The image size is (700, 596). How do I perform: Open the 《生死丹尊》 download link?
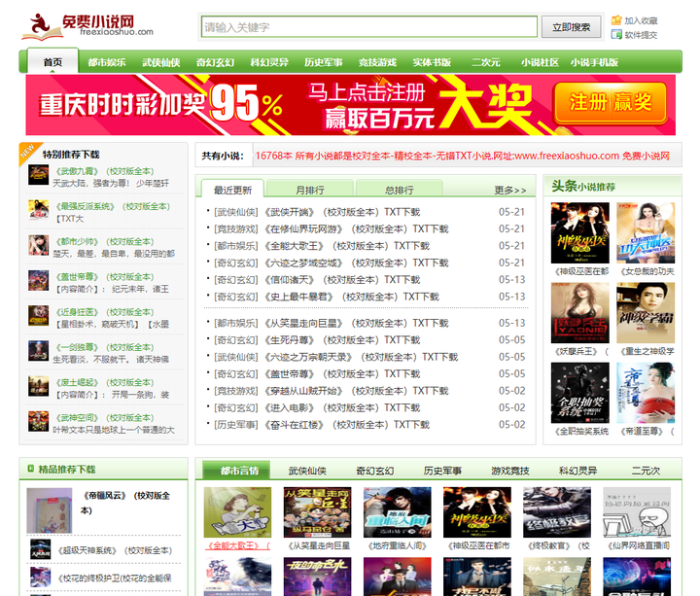(x=342, y=340)
